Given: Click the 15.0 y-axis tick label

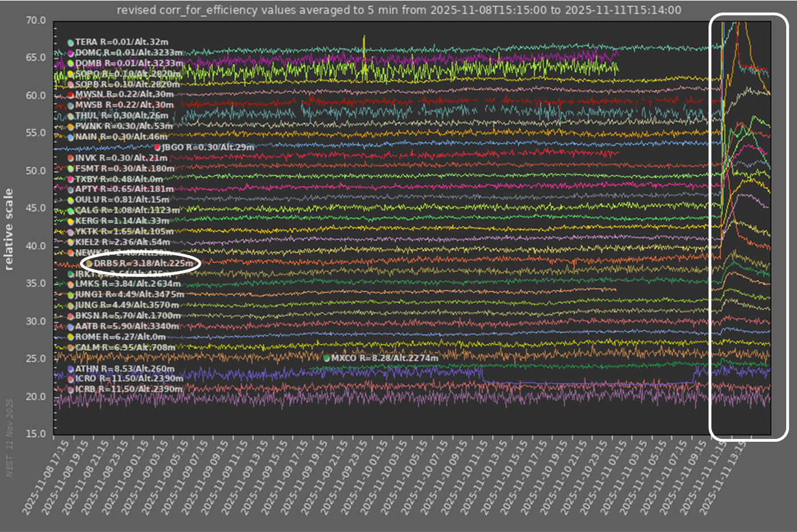Looking at the screenshot, I should point(35,434).
